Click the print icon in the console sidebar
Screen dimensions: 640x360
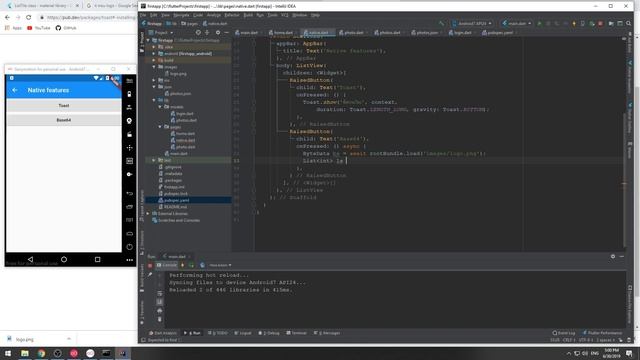click(160, 311)
